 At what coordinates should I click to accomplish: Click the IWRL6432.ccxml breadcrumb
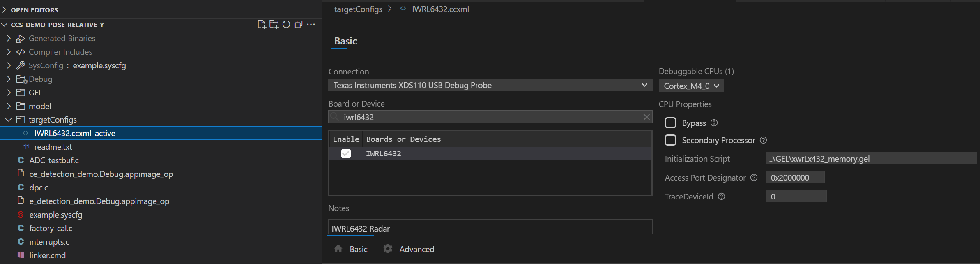(x=440, y=9)
